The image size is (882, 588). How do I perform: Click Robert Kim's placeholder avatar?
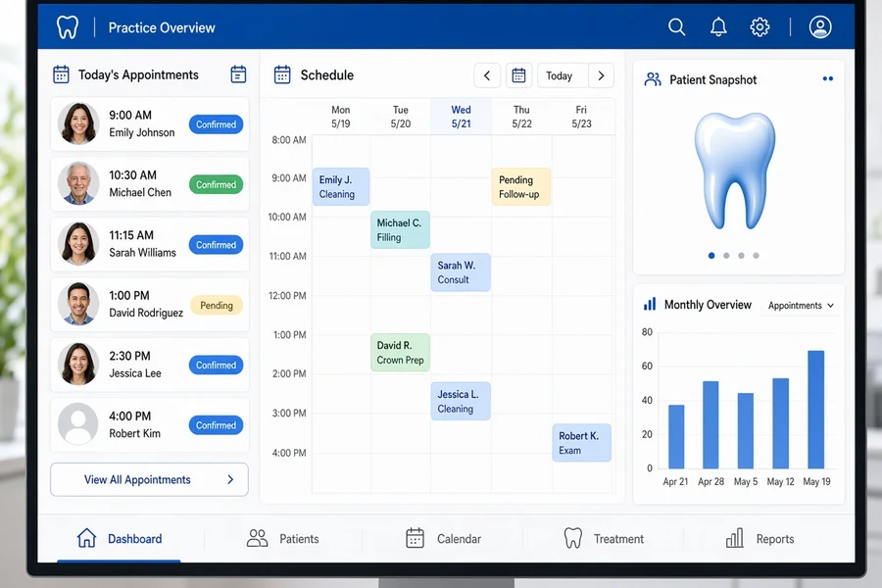coord(78,423)
